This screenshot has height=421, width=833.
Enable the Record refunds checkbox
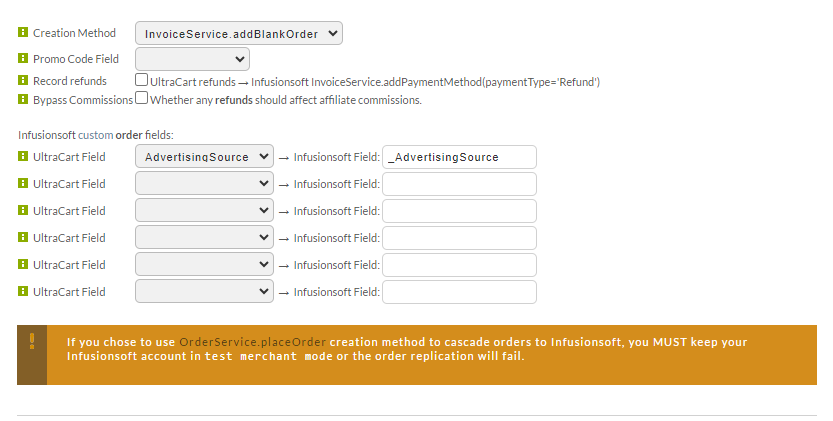point(141,80)
